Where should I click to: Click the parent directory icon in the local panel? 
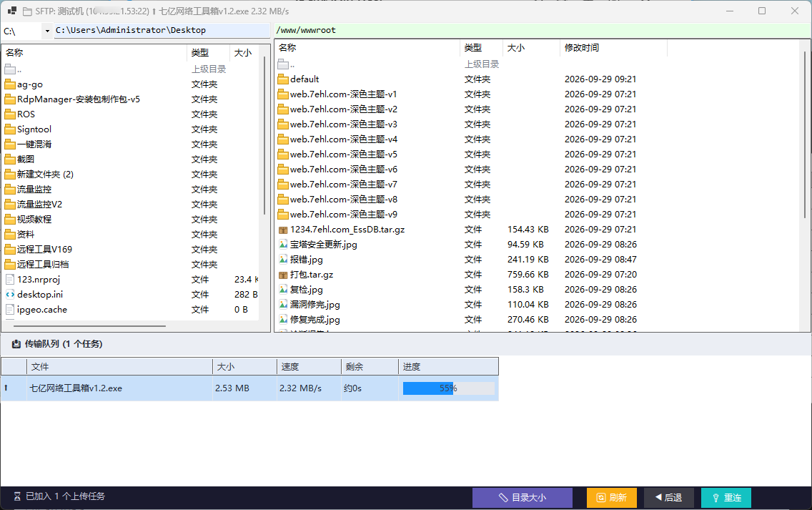click(10, 69)
